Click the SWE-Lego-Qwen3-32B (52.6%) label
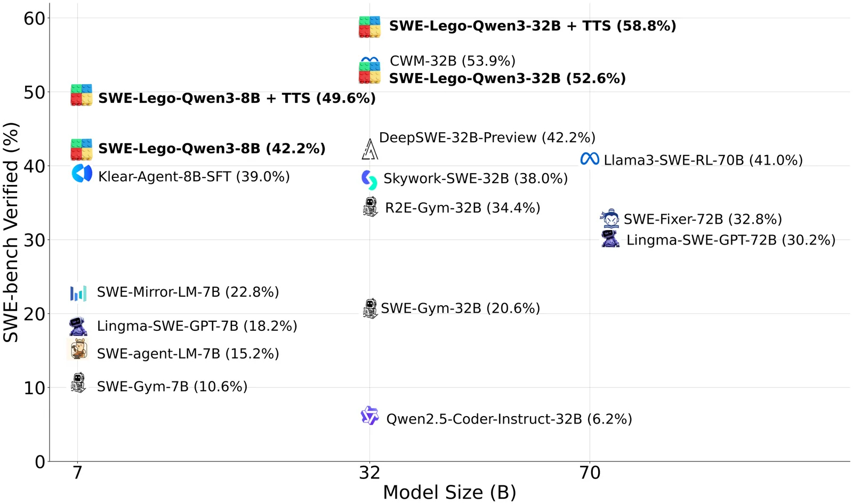This screenshot has width=853, height=504. (507, 78)
